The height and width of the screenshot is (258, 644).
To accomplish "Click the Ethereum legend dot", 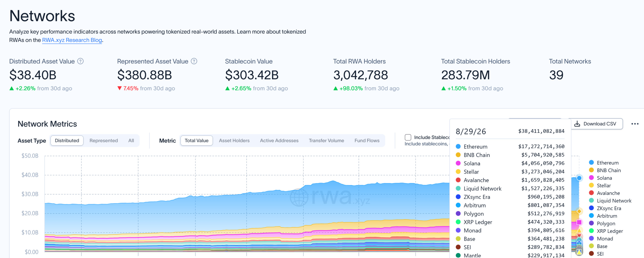I will [591, 163].
